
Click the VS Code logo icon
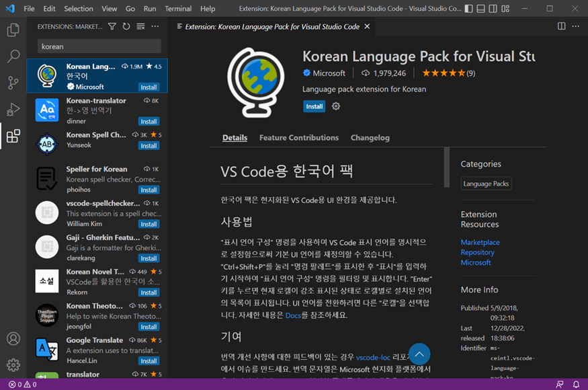tap(10, 8)
